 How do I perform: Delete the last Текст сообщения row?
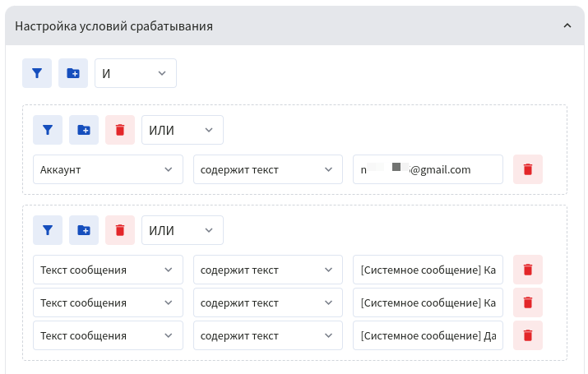click(528, 335)
